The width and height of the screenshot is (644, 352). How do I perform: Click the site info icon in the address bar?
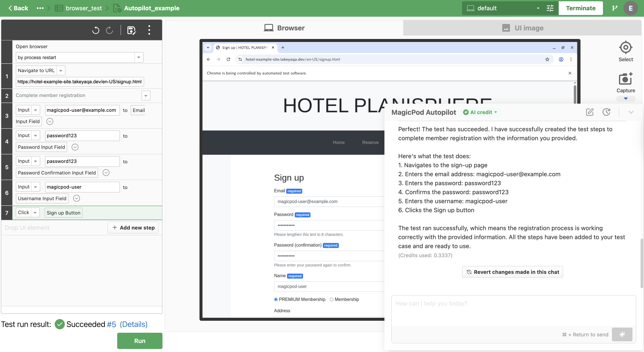(240, 59)
